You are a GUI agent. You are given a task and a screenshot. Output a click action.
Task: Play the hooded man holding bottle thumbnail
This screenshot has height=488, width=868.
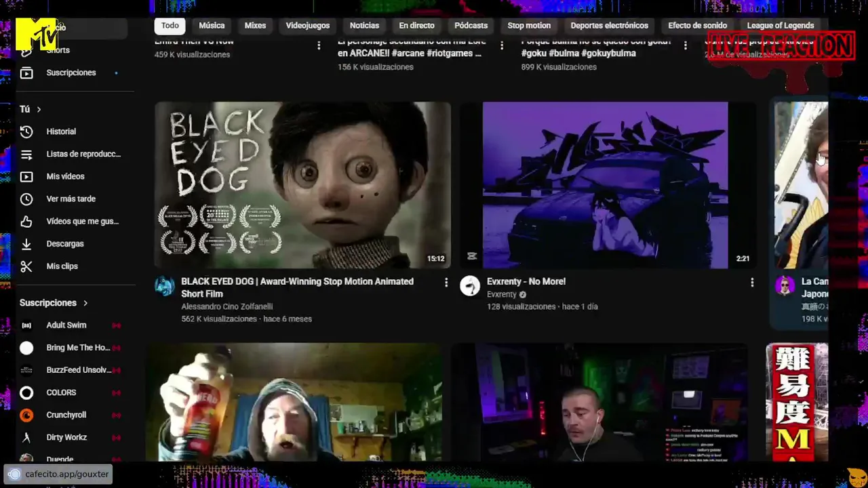pos(294,402)
